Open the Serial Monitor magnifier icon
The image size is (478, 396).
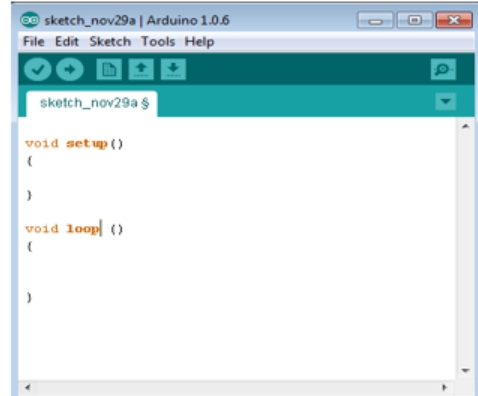click(x=443, y=69)
